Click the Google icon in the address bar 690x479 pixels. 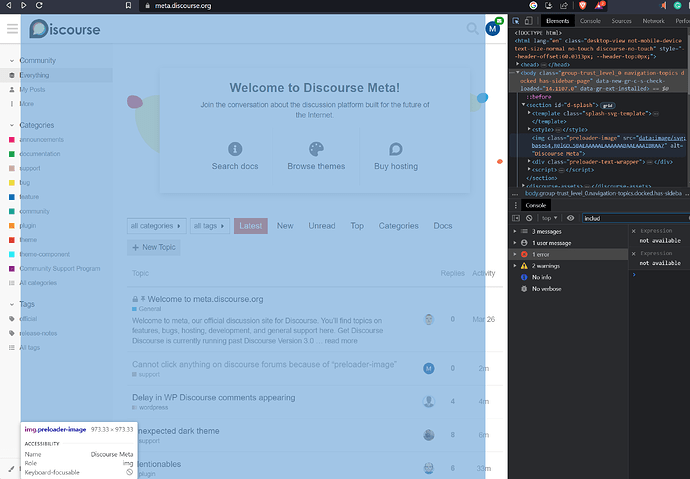coord(533,5)
